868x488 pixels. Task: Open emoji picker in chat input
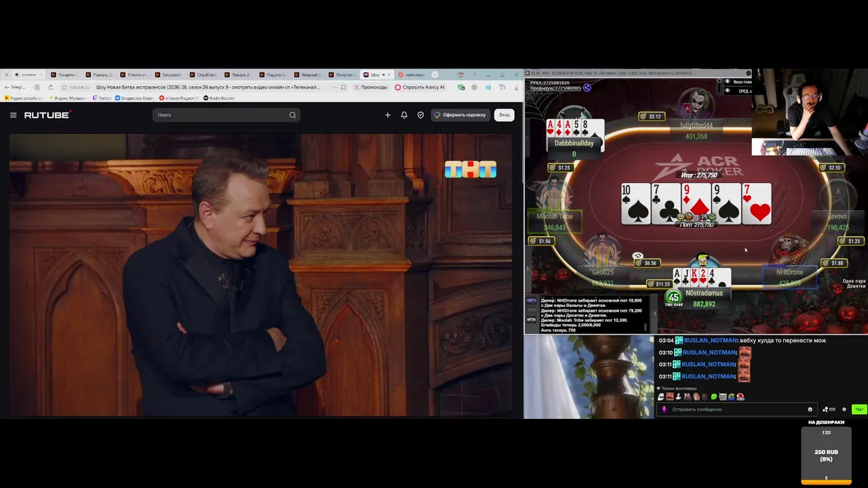pyautogui.click(x=810, y=409)
